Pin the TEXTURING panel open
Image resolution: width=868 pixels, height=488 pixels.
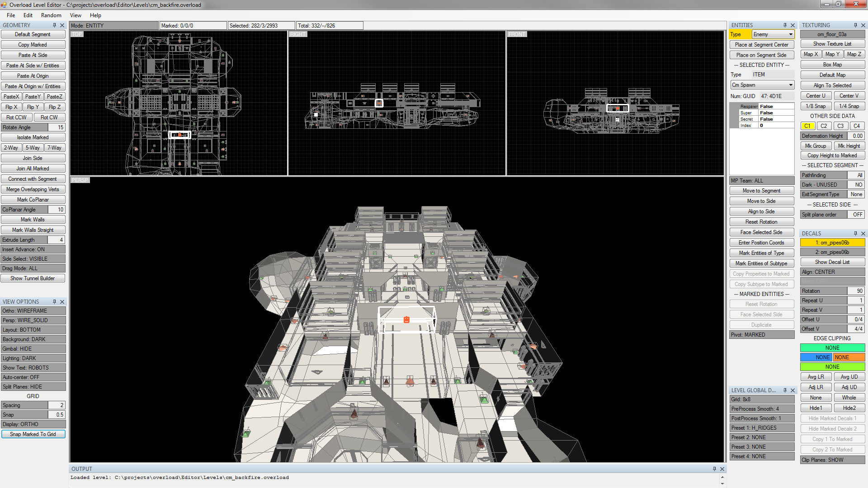(856, 25)
